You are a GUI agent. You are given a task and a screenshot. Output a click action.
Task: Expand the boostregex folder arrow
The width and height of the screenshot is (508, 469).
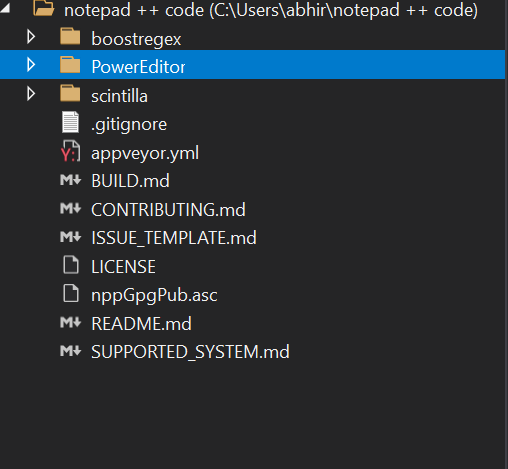31,37
